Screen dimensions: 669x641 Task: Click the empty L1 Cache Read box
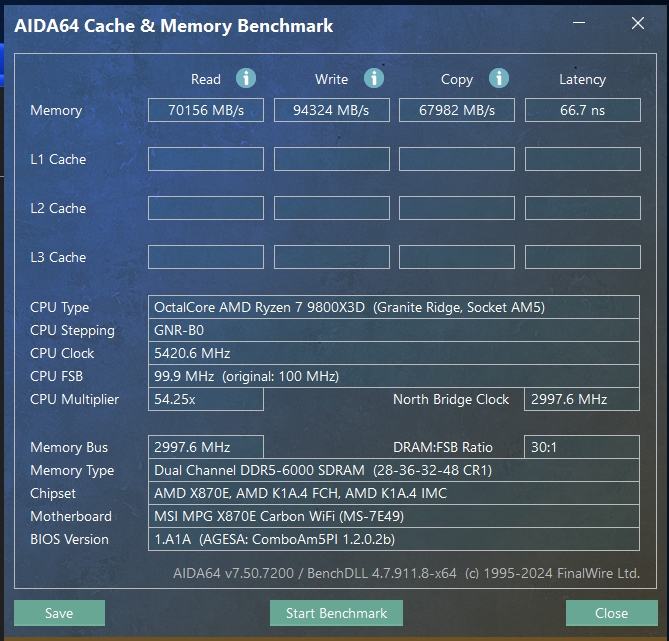(x=206, y=159)
